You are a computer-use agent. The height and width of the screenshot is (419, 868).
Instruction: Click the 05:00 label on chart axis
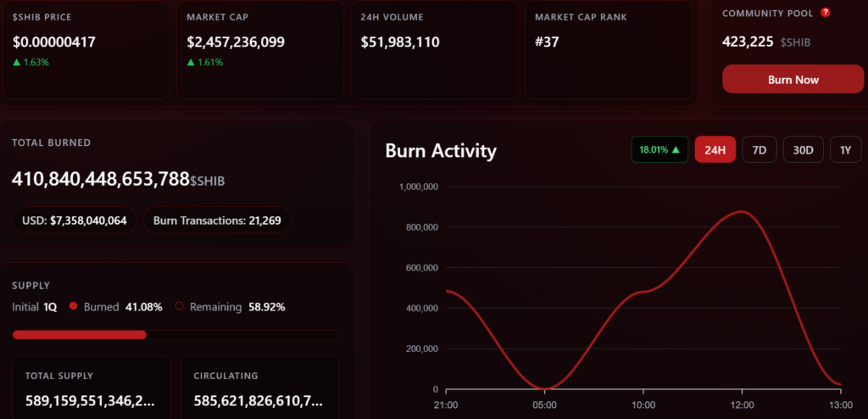click(x=545, y=405)
